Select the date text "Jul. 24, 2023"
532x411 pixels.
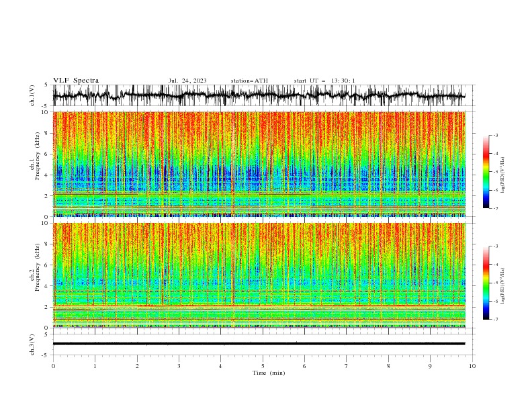tap(187, 81)
